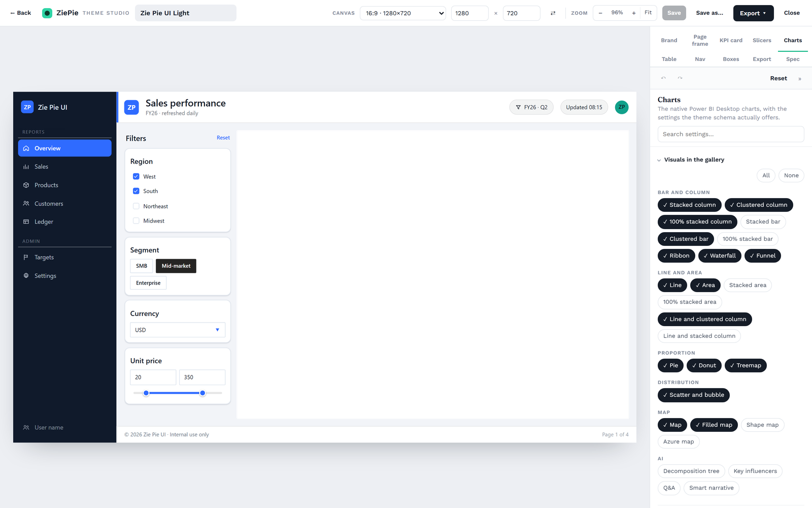Switch to the Table tab
Screen dimensions: 812x508
pos(669,59)
